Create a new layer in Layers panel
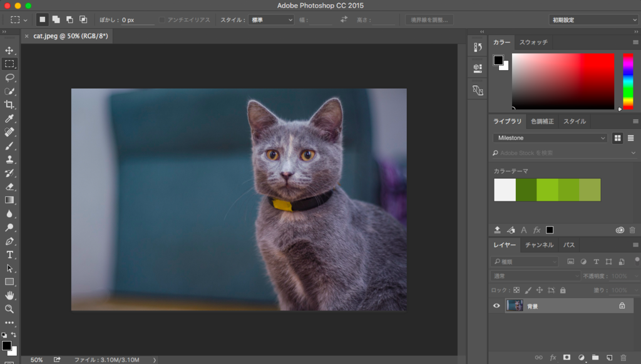 tap(608, 357)
